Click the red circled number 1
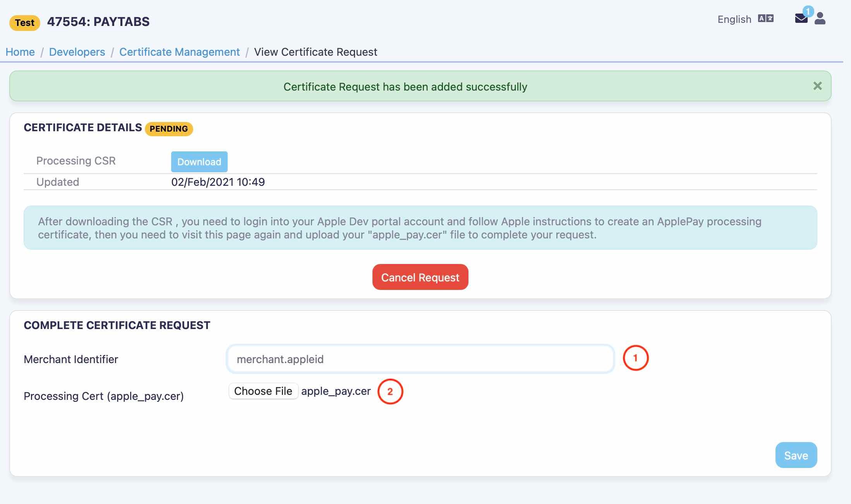Image resolution: width=851 pixels, height=504 pixels. tap(635, 358)
